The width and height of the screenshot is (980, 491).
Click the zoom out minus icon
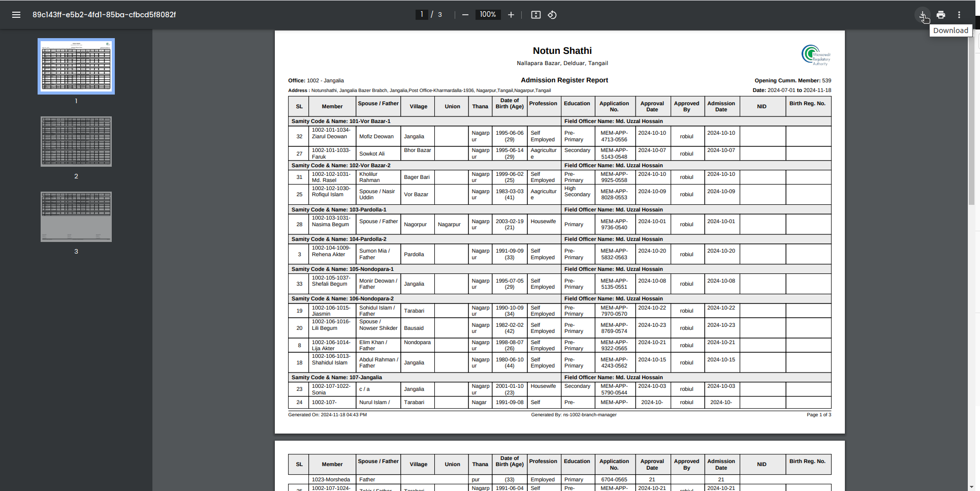coord(465,15)
